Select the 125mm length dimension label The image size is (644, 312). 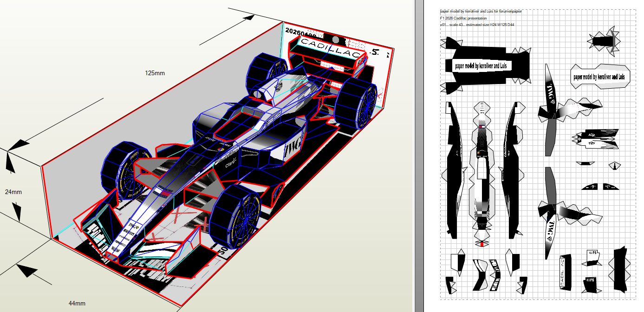click(155, 73)
